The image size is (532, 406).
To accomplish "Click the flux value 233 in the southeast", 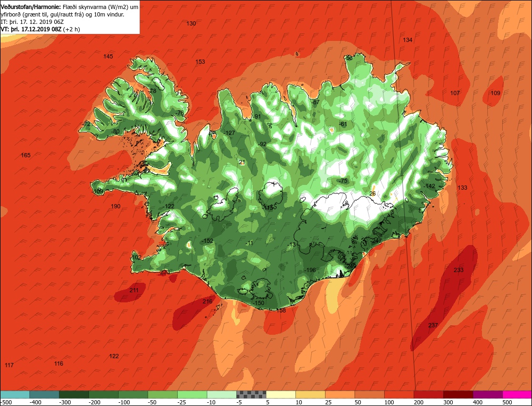I will click(x=459, y=270).
